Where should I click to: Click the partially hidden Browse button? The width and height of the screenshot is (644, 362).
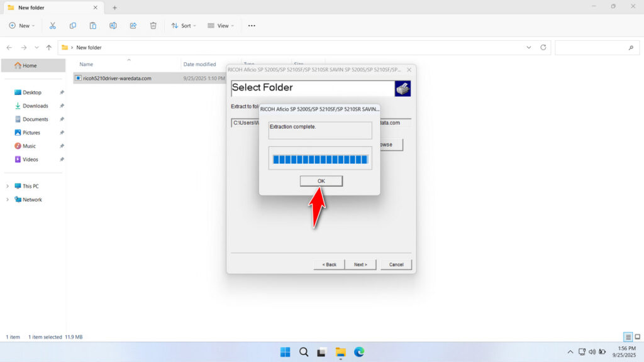coord(391,145)
